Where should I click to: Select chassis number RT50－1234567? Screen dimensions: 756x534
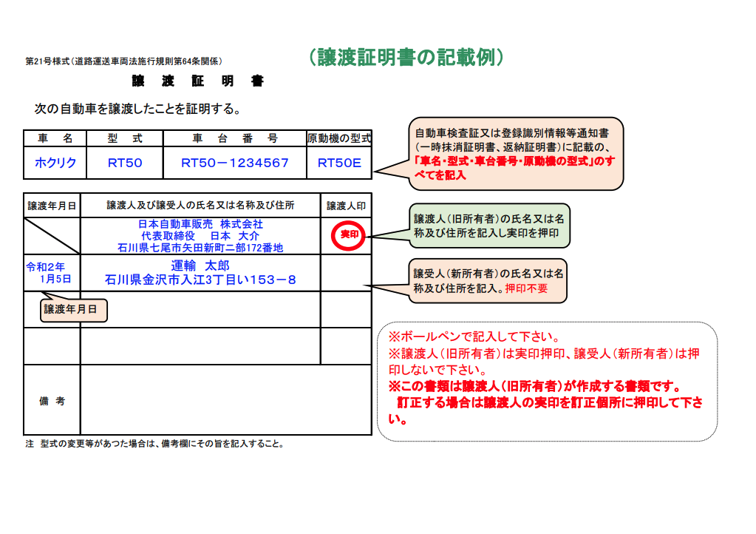tap(225, 163)
